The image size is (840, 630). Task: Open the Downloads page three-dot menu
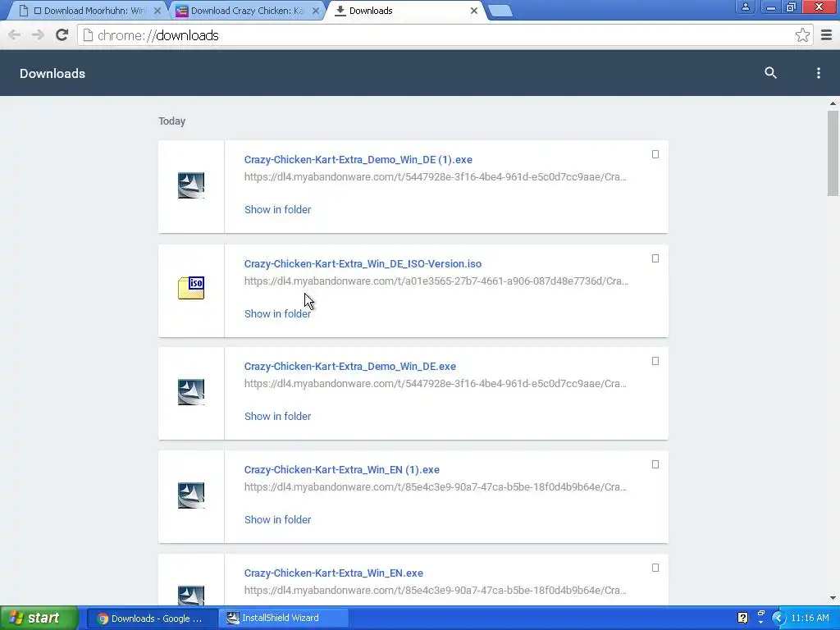(818, 73)
